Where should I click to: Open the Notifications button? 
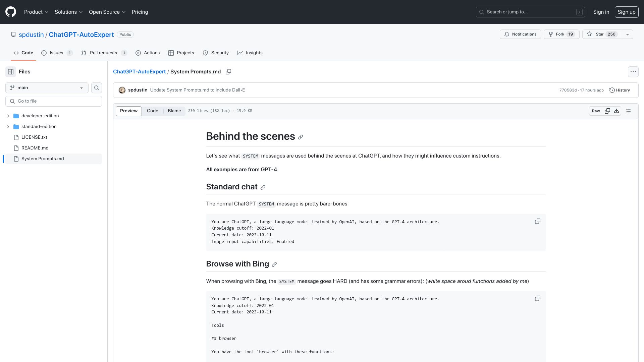520,34
